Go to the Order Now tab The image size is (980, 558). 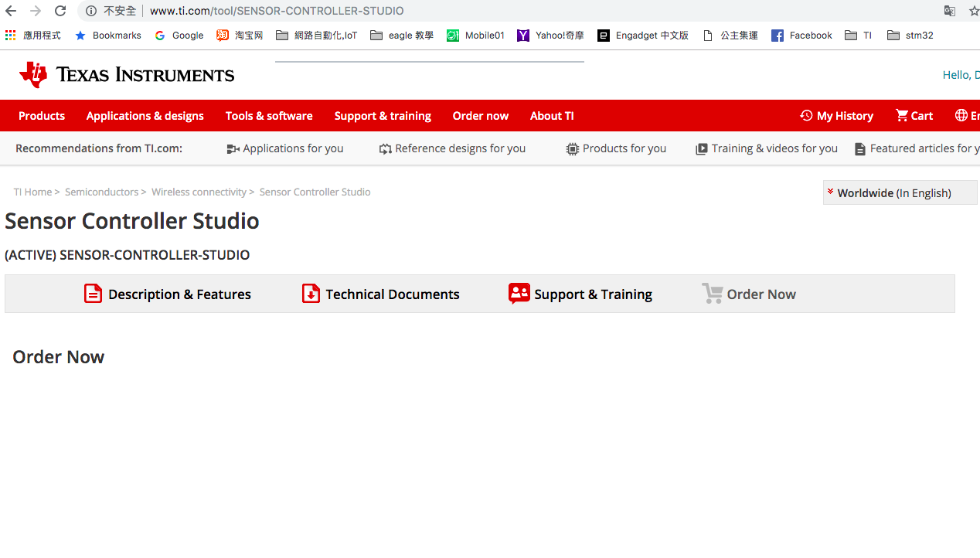tap(749, 294)
